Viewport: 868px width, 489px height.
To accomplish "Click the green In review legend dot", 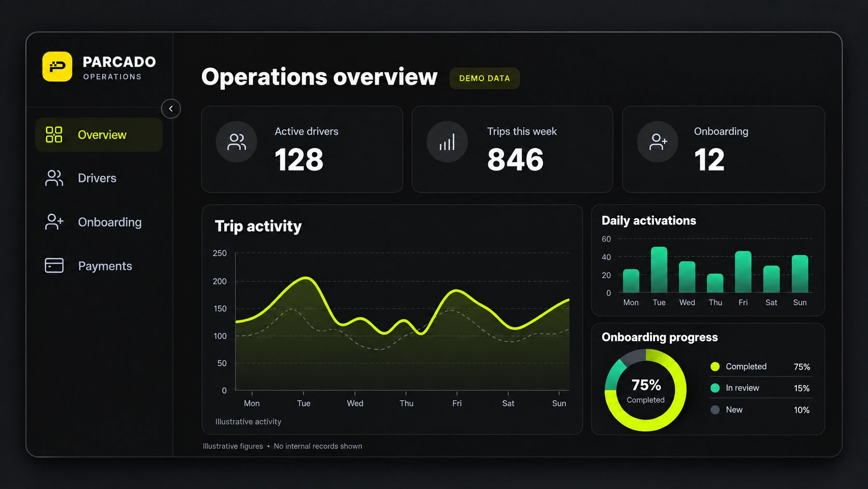I will coord(715,388).
